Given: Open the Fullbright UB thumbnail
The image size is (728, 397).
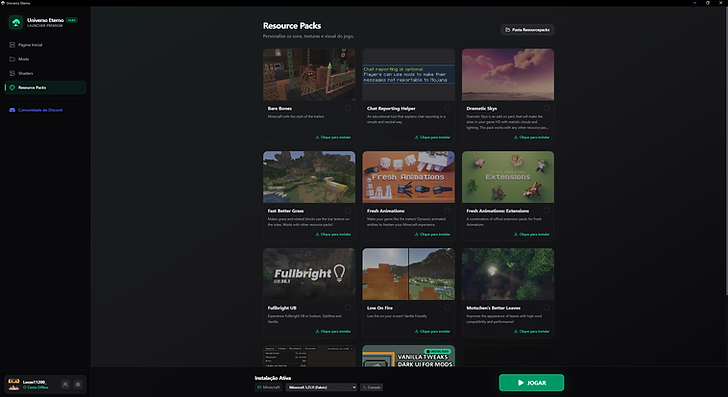Looking at the screenshot, I should click(309, 274).
